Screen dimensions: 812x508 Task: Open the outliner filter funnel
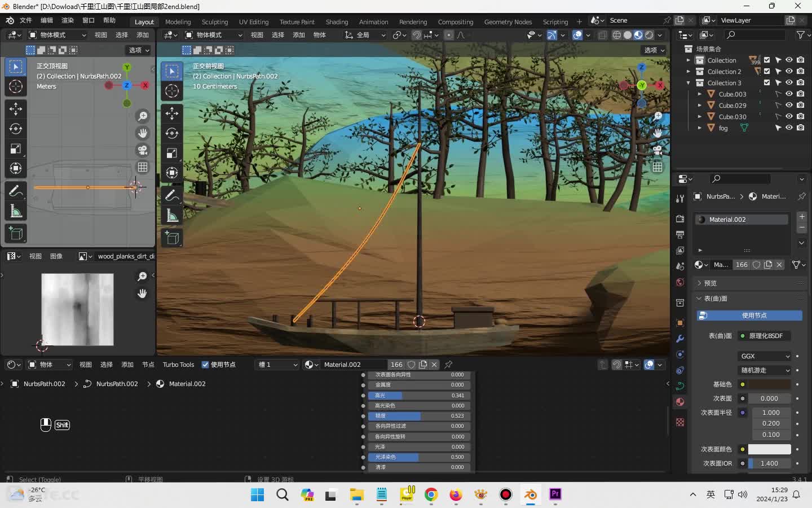[801, 35]
